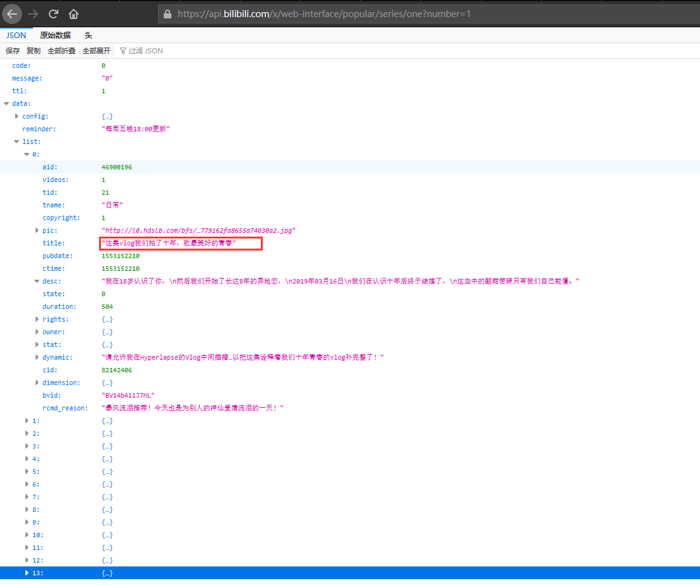Focus the URL address bar

coord(428,14)
